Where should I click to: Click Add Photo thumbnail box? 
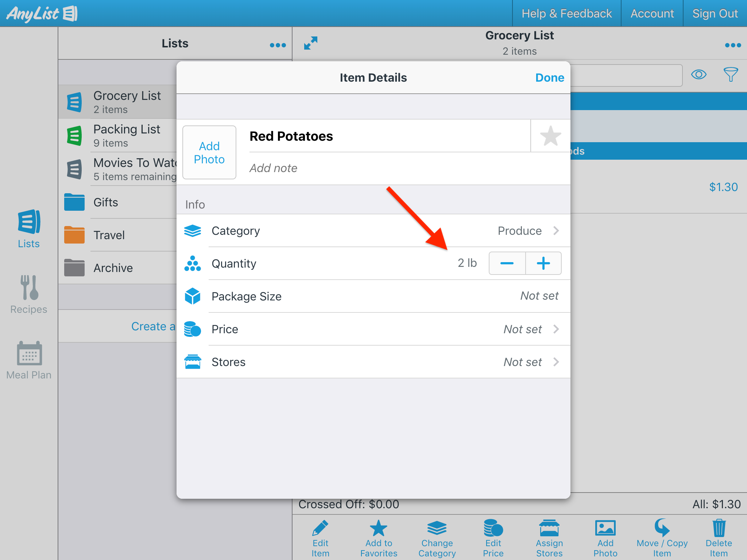coord(209,152)
